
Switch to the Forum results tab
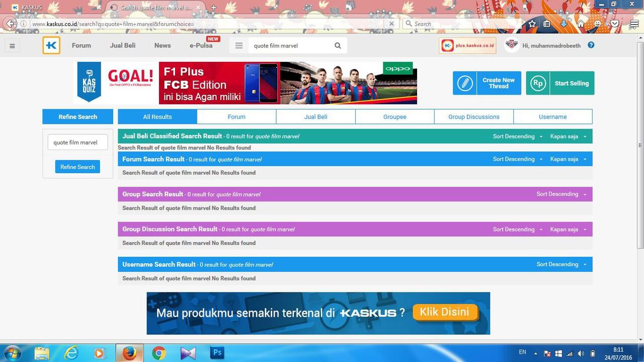point(236,117)
